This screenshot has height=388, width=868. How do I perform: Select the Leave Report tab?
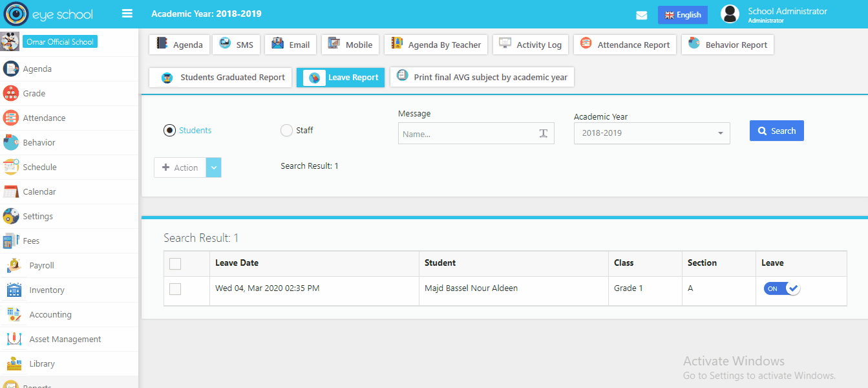341,78
